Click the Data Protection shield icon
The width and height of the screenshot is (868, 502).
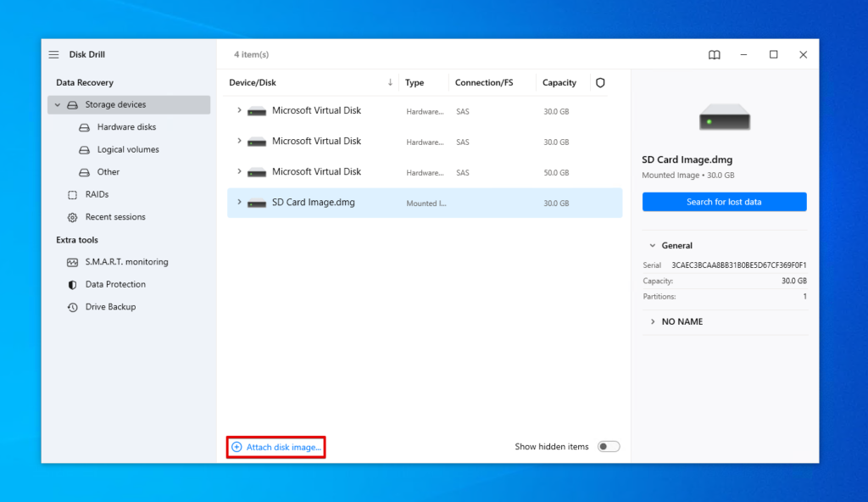[72, 285]
